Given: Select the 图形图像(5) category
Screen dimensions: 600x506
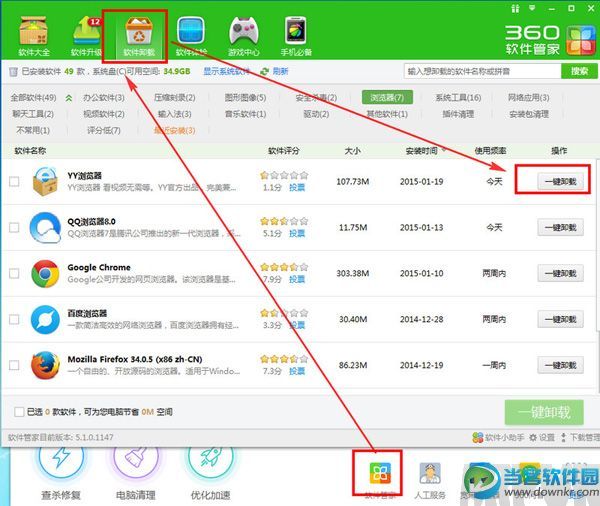Looking at the screenshot, I should [x=245, y=98].
